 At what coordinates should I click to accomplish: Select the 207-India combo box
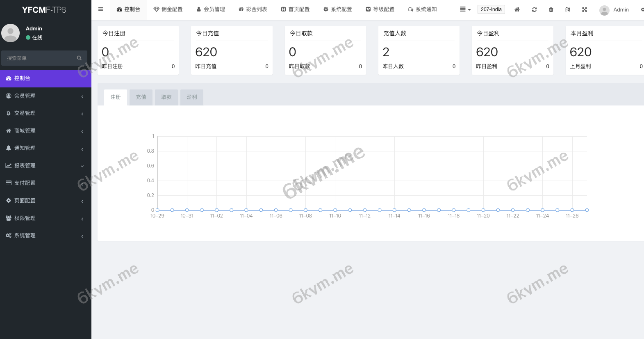(x=491, y=9)
